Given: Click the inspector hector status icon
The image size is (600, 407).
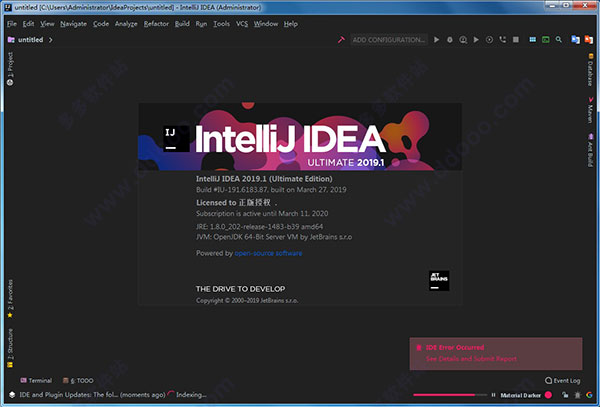Looking at the screenshot, I should click(x=577, y=395).
